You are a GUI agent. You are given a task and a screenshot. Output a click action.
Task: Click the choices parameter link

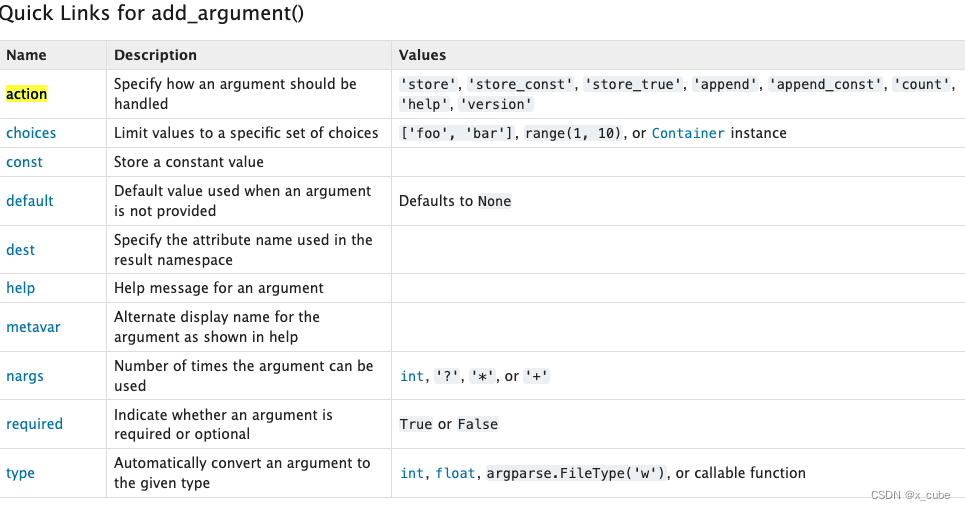click(x=31, y=133)
